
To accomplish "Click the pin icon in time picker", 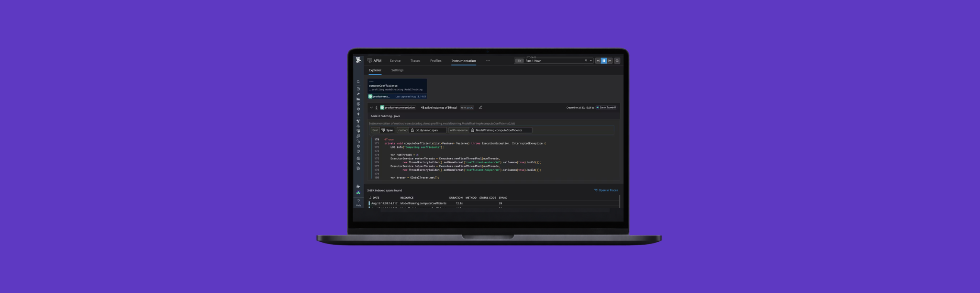I will click(x=586, y=61).
